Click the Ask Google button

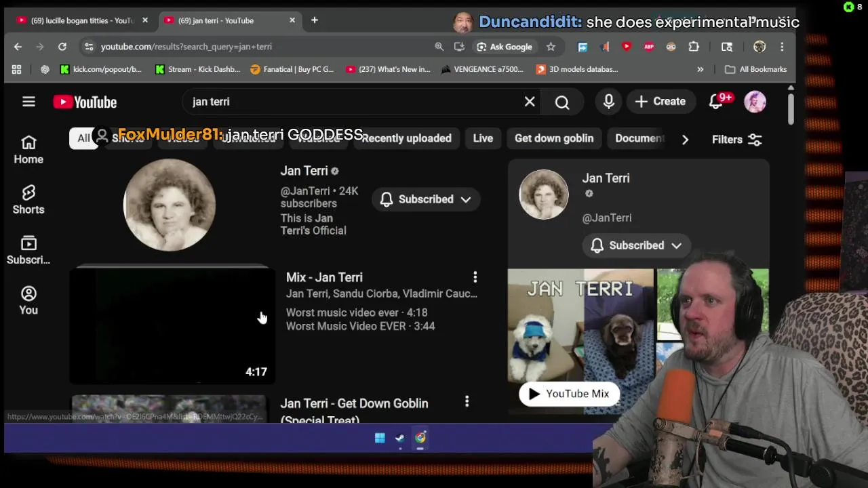coord(504,47)
